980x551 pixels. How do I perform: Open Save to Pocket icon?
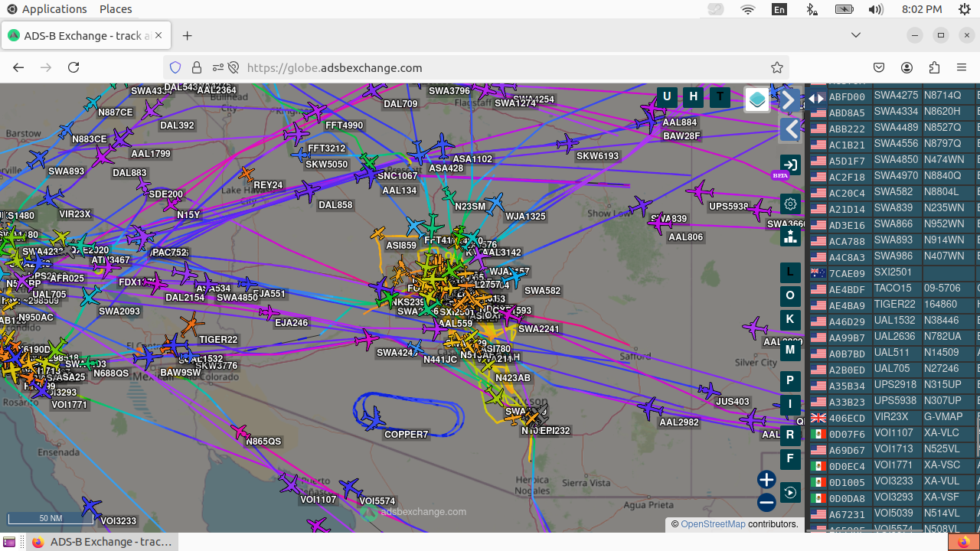pos(880,67)
